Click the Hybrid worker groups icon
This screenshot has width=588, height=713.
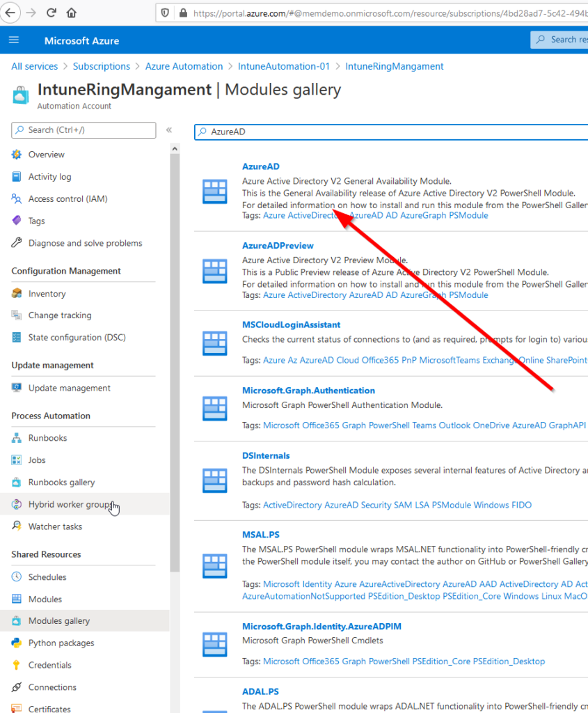[x=17, y=504]
